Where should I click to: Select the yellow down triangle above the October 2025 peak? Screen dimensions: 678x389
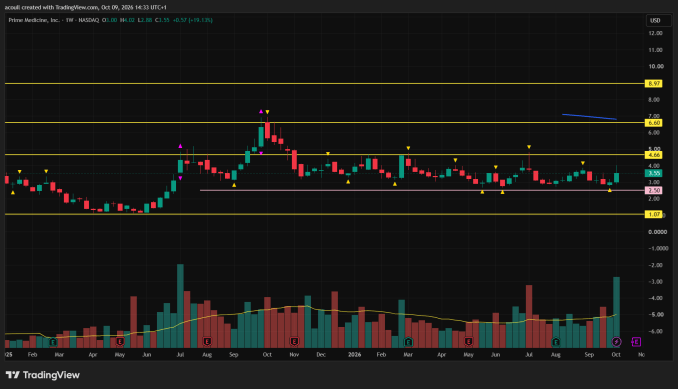[x=268, y=112]
